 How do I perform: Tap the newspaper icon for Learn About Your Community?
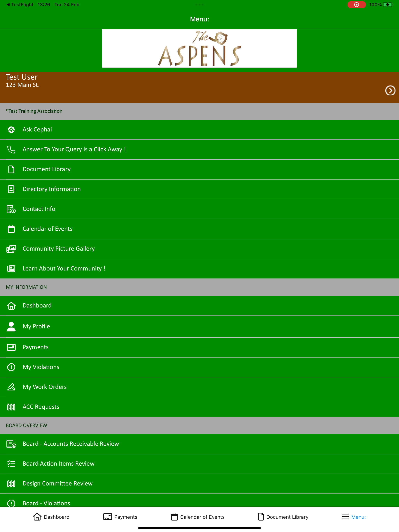coord(11,269)
